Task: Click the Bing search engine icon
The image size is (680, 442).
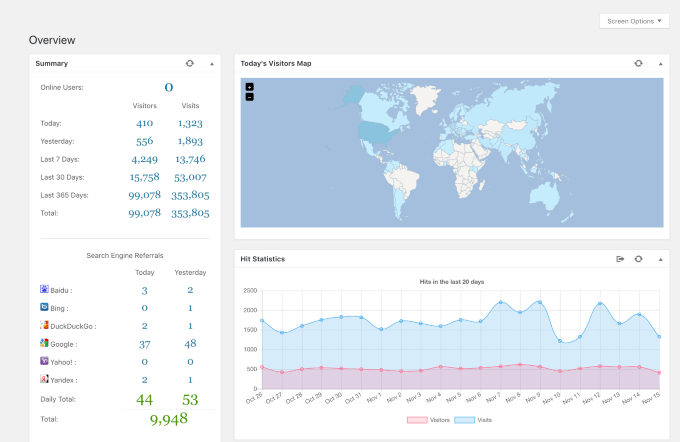Action: click(44, 307)
